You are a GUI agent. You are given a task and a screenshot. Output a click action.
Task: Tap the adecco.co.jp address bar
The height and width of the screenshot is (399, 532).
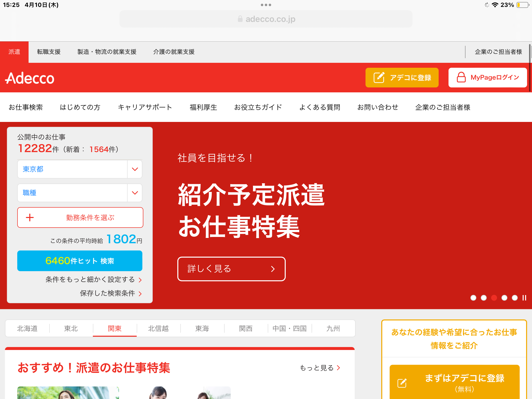click(266, 19)
